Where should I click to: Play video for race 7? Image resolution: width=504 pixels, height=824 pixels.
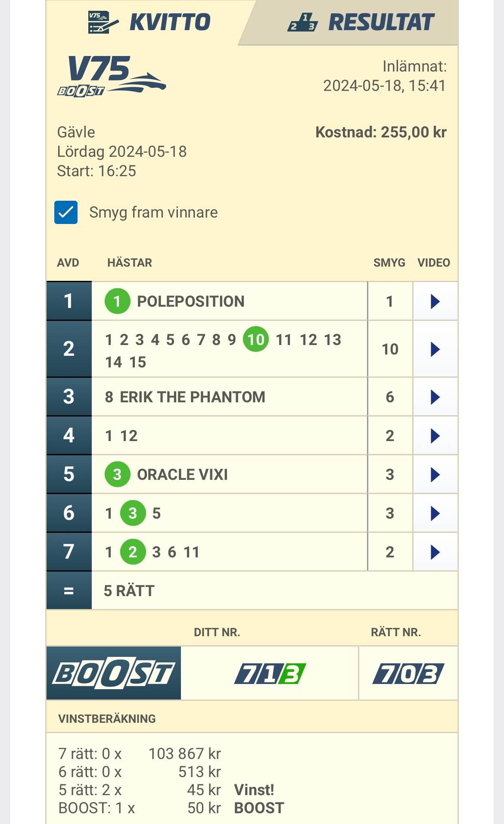pos(435,552)
